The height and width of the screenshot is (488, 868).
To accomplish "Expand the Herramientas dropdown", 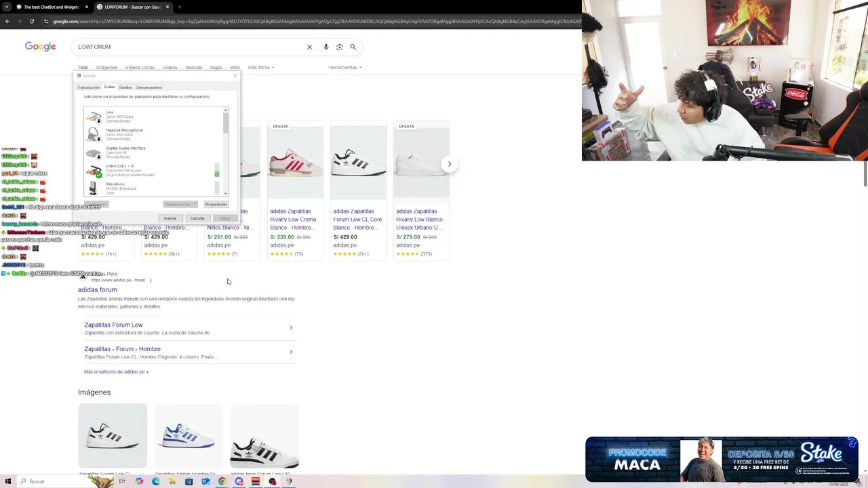I will (344, 67).
